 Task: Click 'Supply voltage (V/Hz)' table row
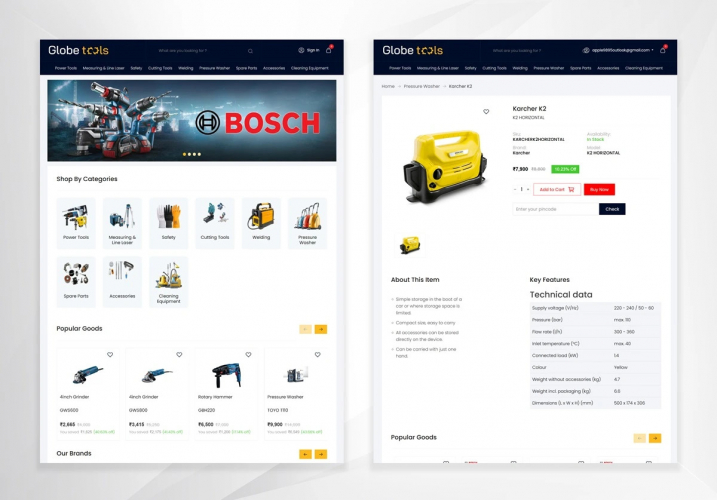(595, 308)
